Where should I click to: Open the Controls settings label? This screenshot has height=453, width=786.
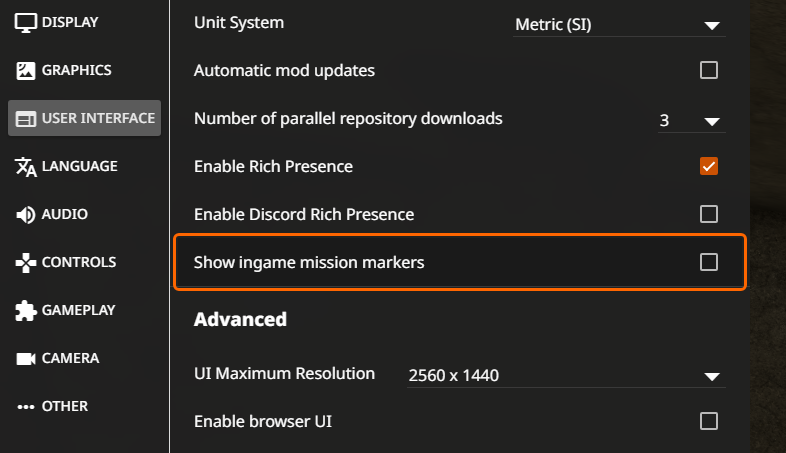click(79, 263)
